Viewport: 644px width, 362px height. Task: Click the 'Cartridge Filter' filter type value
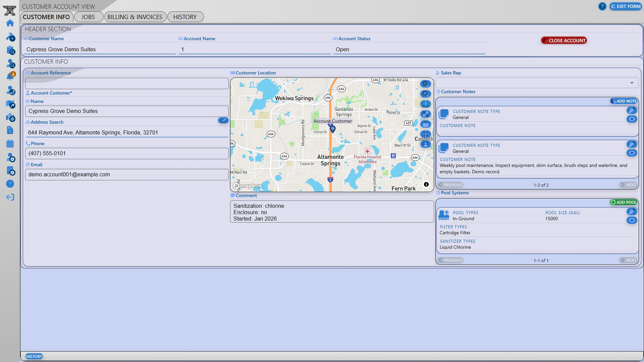pos(455,233)
